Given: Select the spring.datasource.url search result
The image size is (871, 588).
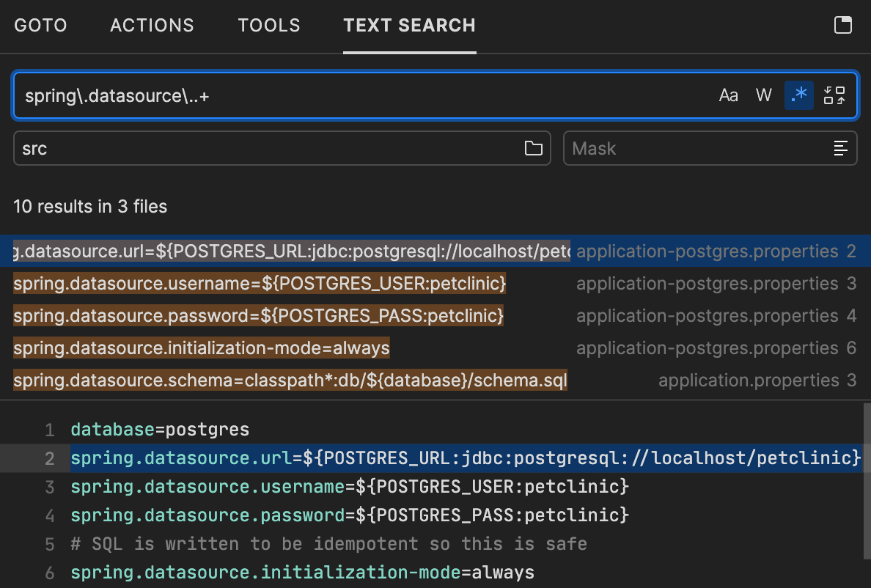Looking at the screenshot, I should [x=293, y=251].
